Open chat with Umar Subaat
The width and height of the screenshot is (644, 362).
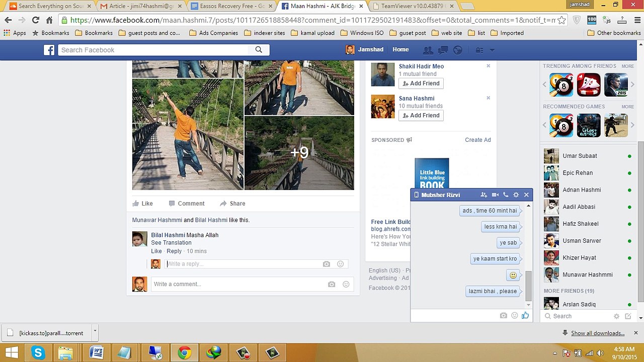[x=588, y=156]
